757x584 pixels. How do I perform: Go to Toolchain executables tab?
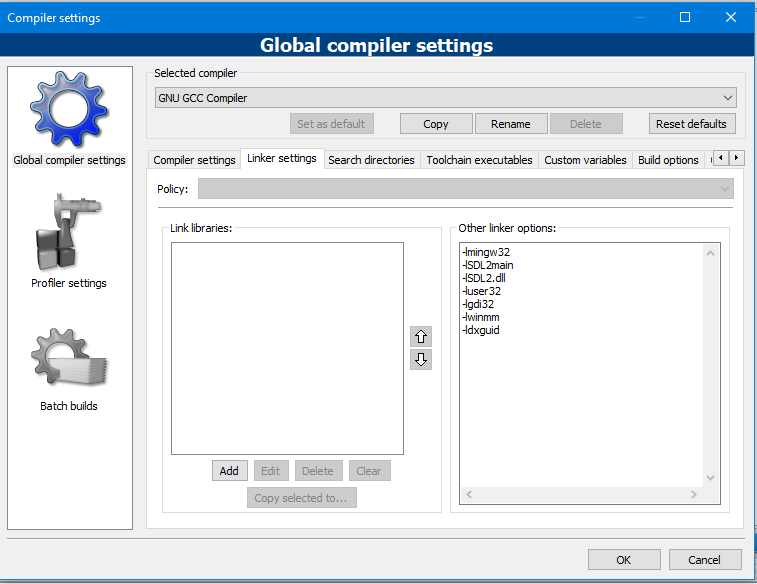pyautogui.click(x=479, y=160)
